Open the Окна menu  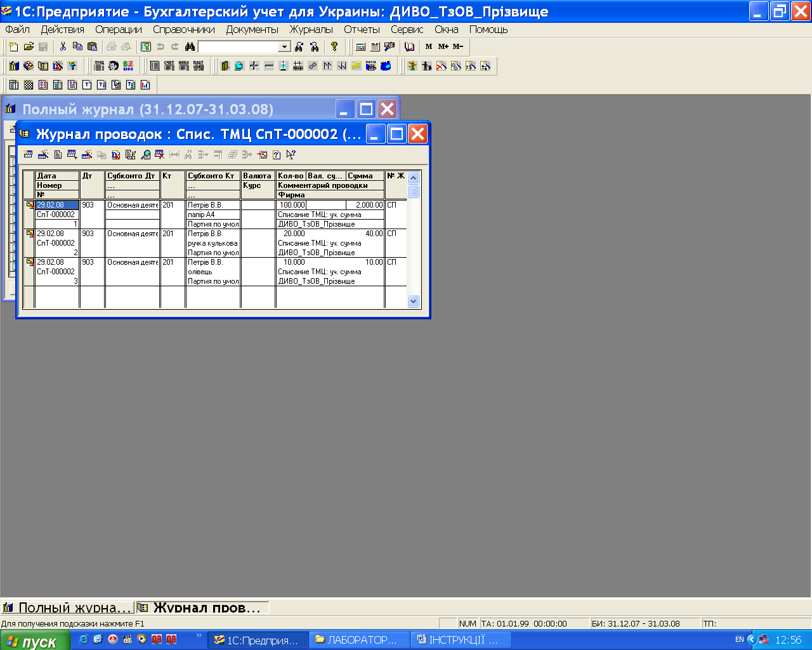447,29
